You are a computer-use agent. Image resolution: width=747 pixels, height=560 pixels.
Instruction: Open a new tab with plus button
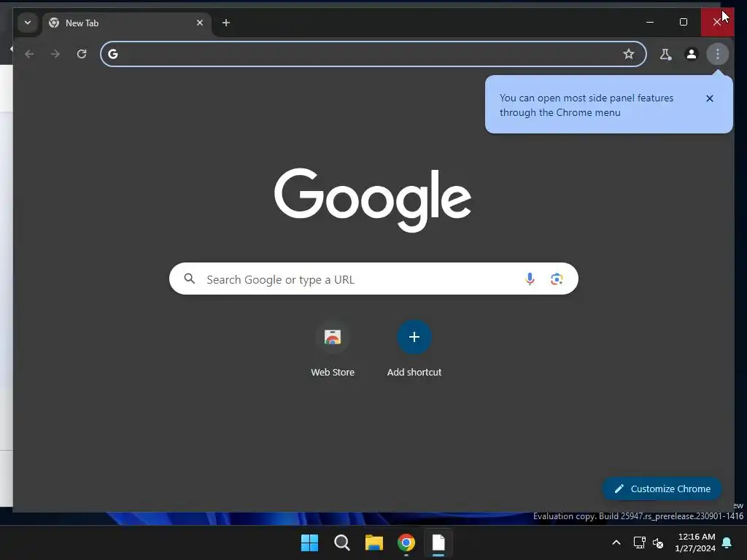coord(226,23)
